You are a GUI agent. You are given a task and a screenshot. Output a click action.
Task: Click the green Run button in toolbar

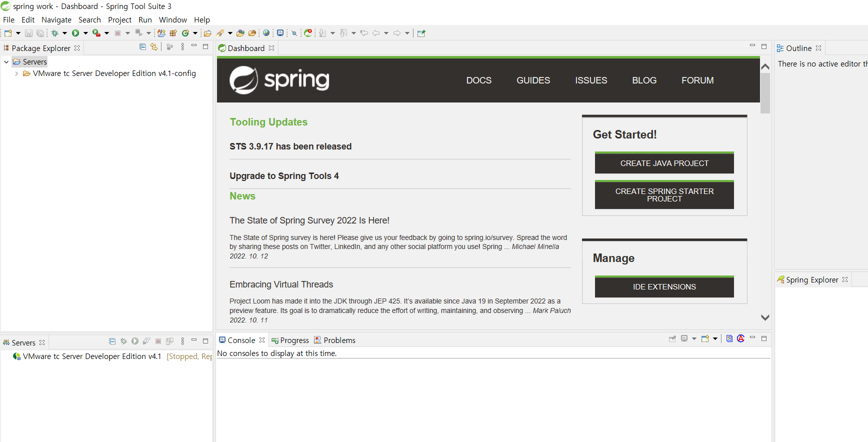(x=75, y=33)
